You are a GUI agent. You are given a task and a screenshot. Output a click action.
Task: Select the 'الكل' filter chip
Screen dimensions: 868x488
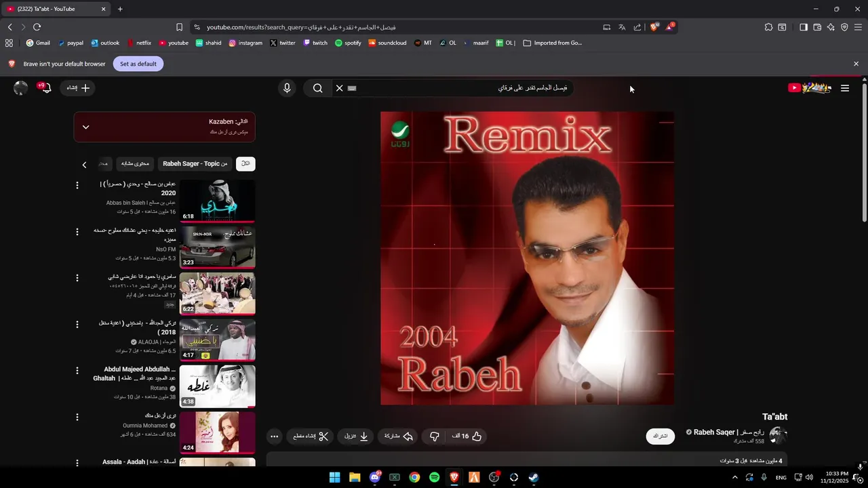[x=245, y=164]
